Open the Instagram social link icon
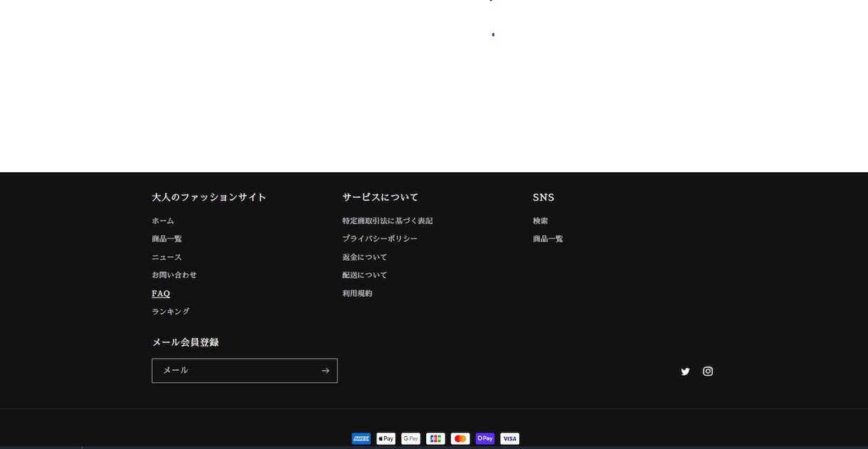This screenshot has width=868, height=449. pyautogui.click(x=708, y=371)
